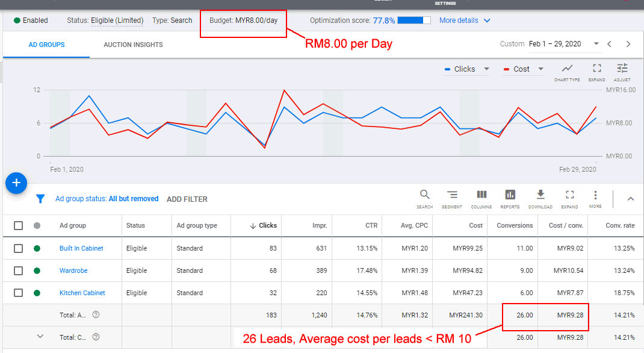Screen dimensions: 644x353
Task: Open the Clicks metric dropdown
Action: click(x=486, y=69)
